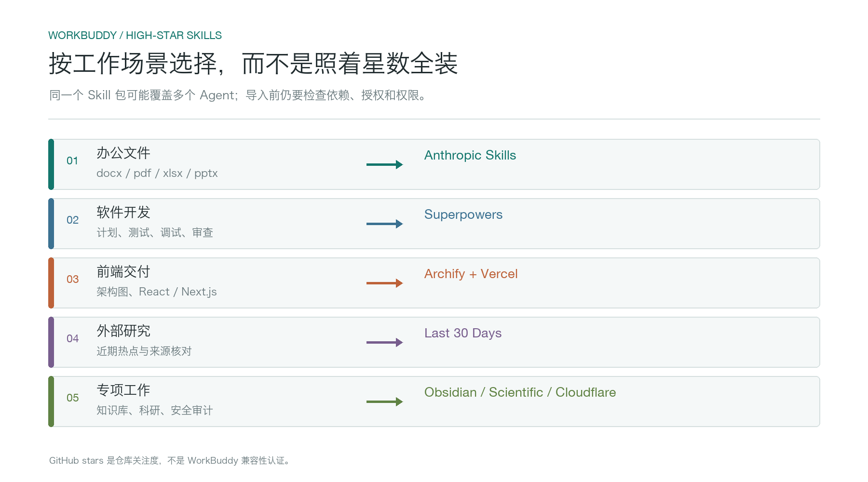Click the 专项工作 heading
The height and width of the screenshot is (482, 868).
click(x=123, y=390)
